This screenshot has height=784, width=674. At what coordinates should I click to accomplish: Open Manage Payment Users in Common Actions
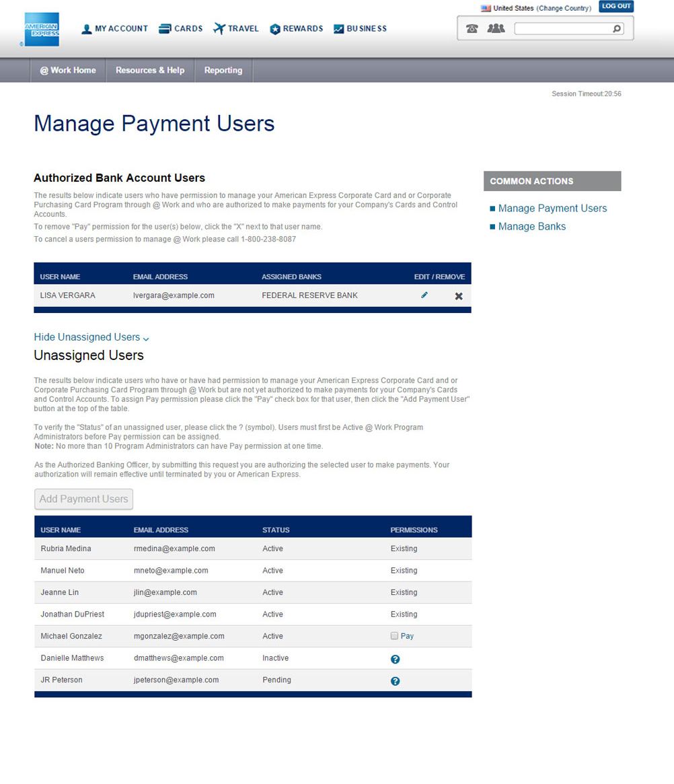[x=553, y=208]
